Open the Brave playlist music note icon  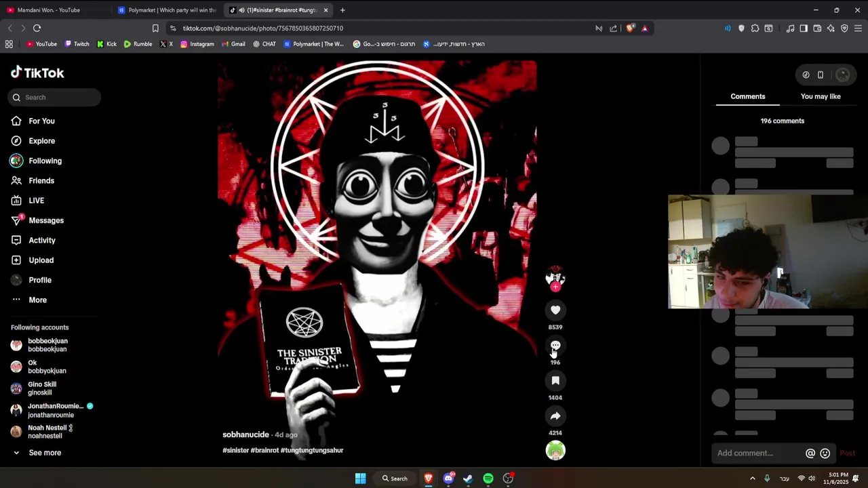(790, 28)
